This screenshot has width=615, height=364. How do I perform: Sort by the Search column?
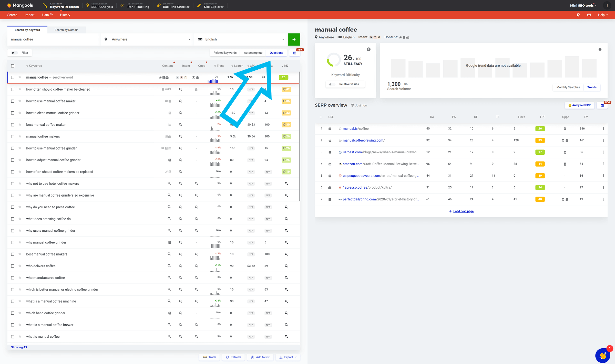(237, 66)
